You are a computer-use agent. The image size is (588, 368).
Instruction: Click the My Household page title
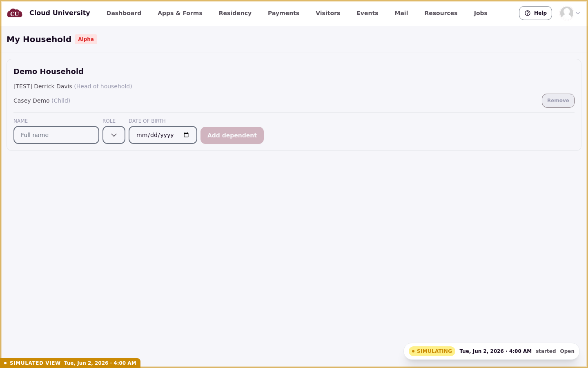[x=39, y=39]
